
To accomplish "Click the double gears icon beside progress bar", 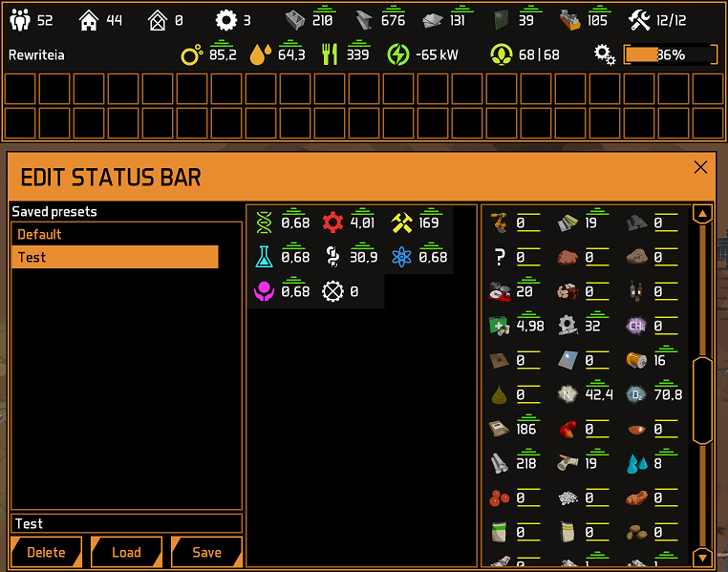I will pos(605,54).
